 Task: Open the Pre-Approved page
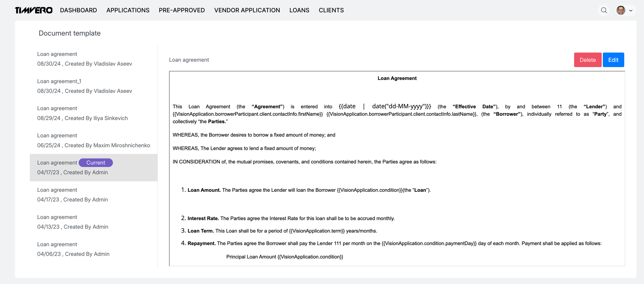(182, 10)
